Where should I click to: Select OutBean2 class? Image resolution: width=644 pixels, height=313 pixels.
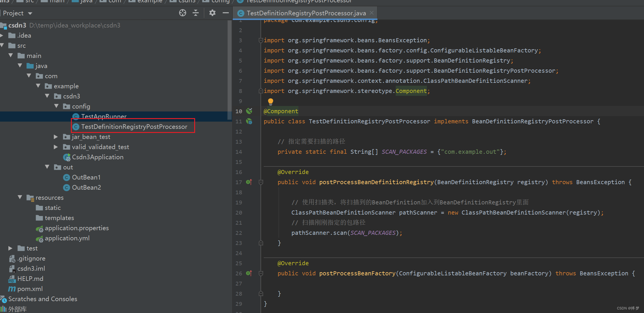coord(86,187)
